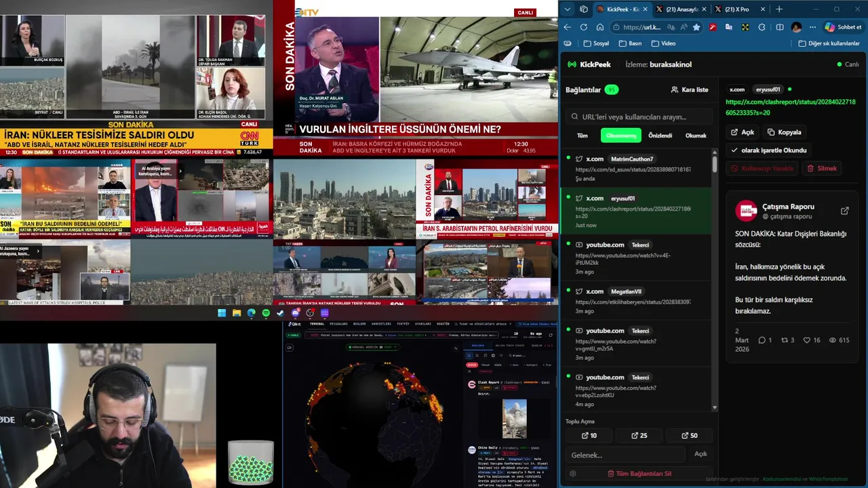This screenshot has height=488, width=868.
Task: Open the KickPeek settings gear icon
Action: 573,474
